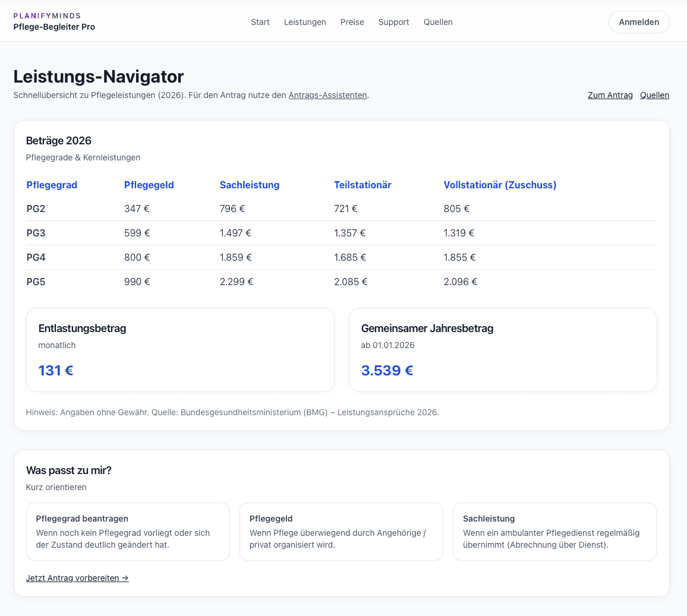Click the Sachleistung column header
This screenshot has height=616, width=687.
(x=249, y=185)
